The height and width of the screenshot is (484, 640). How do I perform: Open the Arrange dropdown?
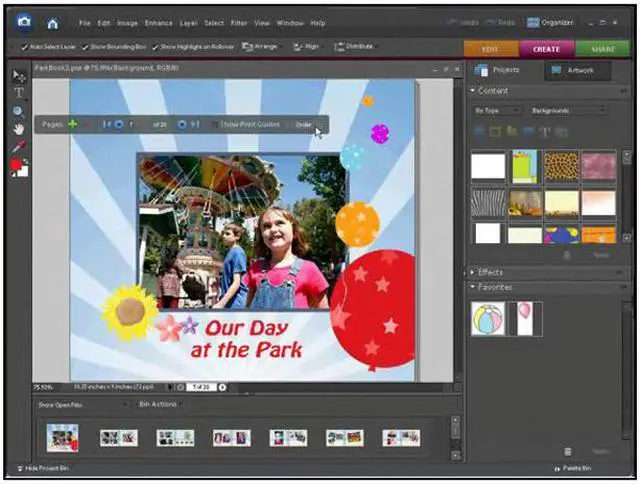(x=260, y=47)
